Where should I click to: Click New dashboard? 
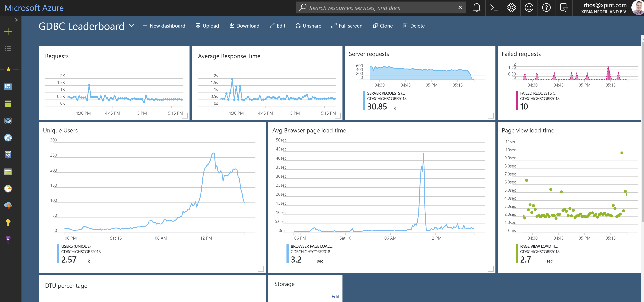tap(164, 26)
